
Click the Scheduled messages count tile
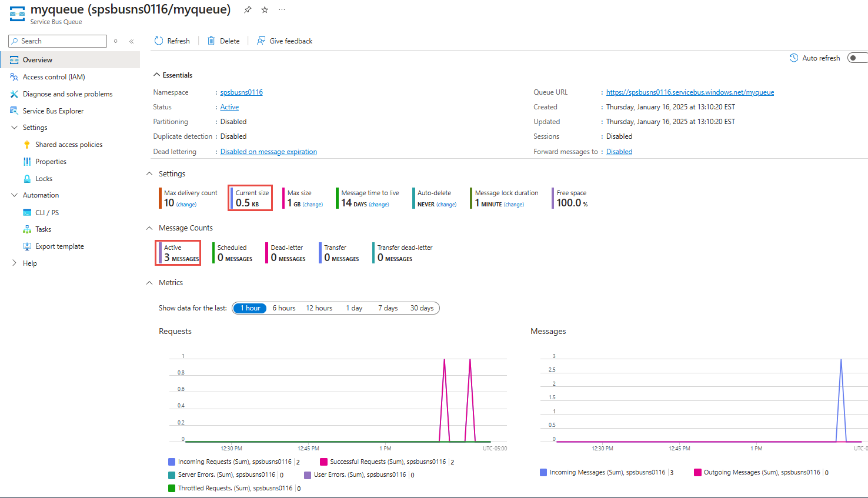coord(233,253)
